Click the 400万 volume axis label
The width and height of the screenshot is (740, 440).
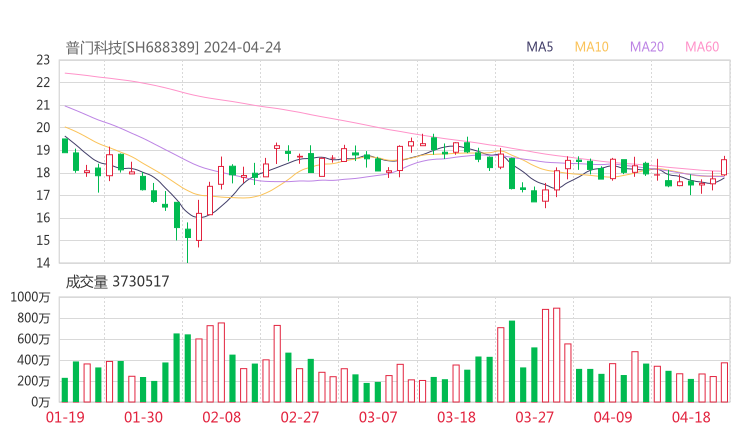(34, 361)
